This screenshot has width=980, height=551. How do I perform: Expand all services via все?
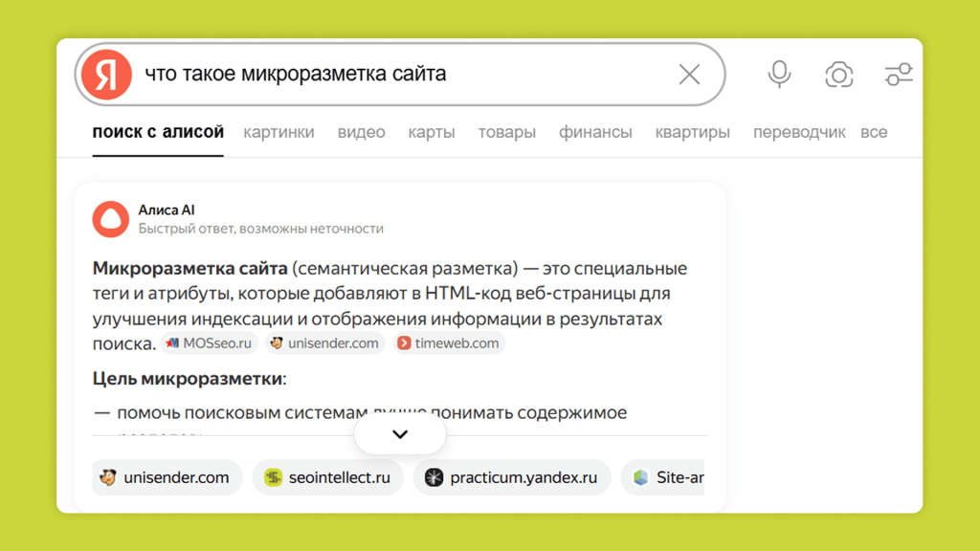click(873, 132)
